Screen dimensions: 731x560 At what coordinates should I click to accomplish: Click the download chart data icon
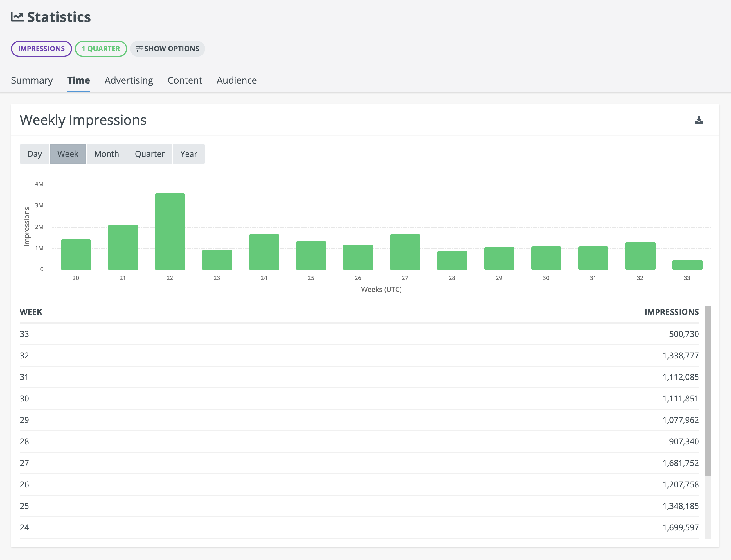point(699,120)
